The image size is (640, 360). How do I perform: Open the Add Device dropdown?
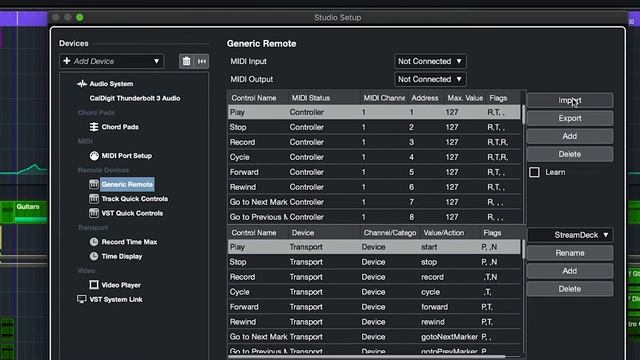click(x=111, y=61)
